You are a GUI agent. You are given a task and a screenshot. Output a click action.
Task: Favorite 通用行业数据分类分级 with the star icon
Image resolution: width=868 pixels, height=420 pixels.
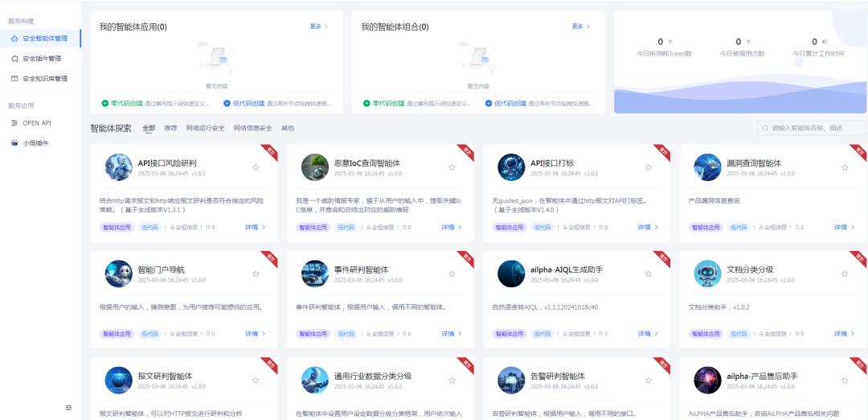(452, 380)
